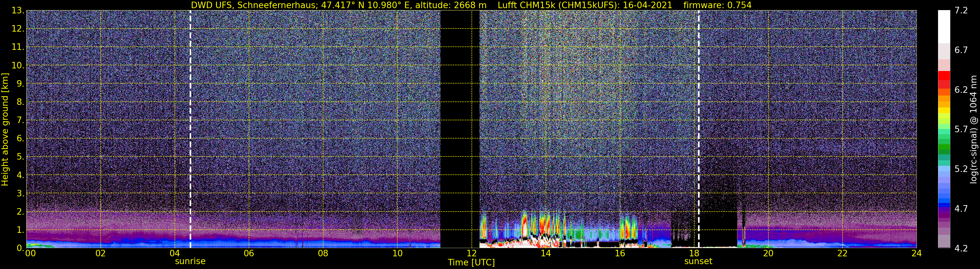Image resolution: width=980 pixels, height=269 pixels.
Task: Click the "Time [UTC]" axis label
Action: coord(471,262)
